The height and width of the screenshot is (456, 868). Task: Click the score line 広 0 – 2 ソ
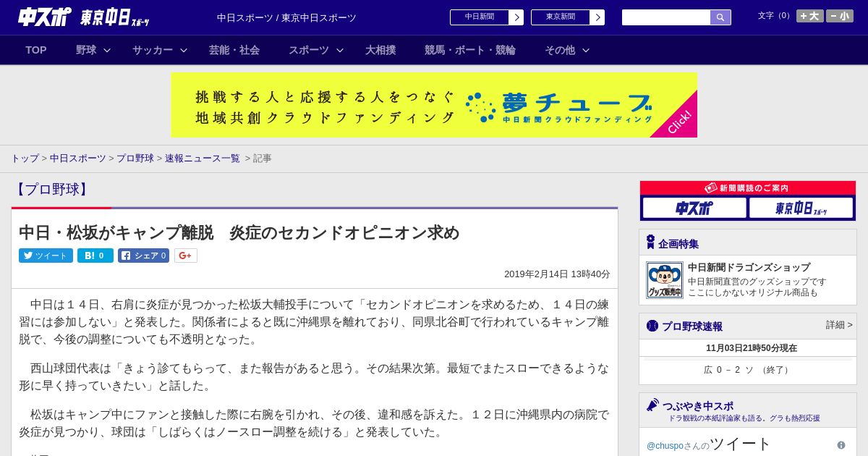pyautogui.click(x=748, y=370)
